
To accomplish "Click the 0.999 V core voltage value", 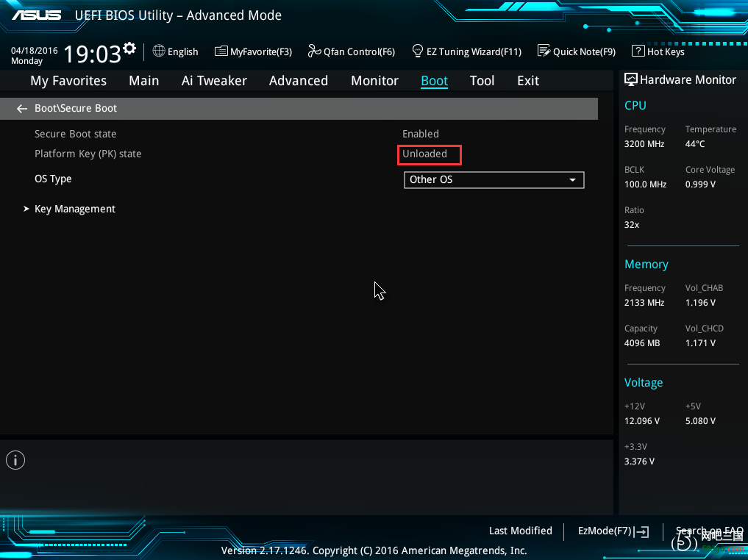I will click(700, 184).
